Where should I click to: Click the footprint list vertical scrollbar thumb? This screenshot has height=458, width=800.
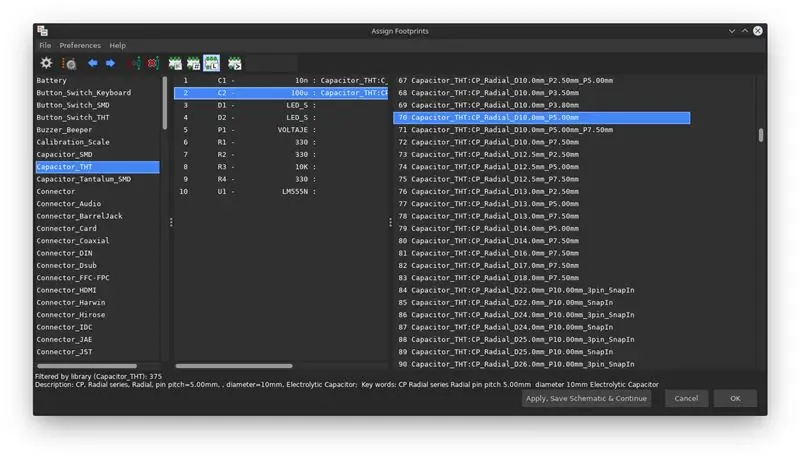pyautogui.click(x=761, y=135)
